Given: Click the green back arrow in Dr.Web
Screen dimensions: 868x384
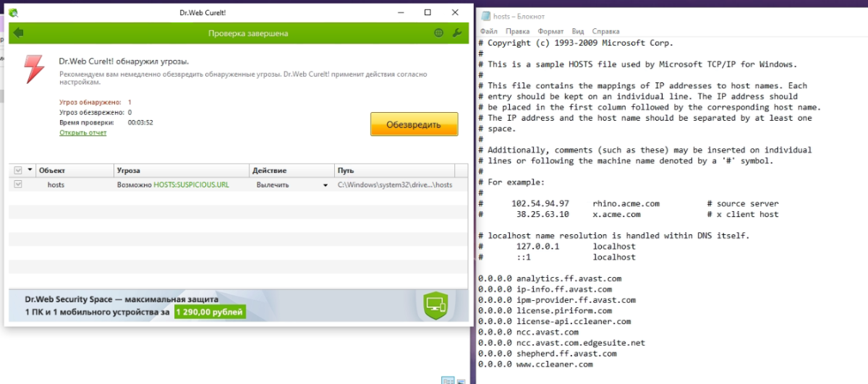Looking at the screenshot, I should click(x=18, y=33).
